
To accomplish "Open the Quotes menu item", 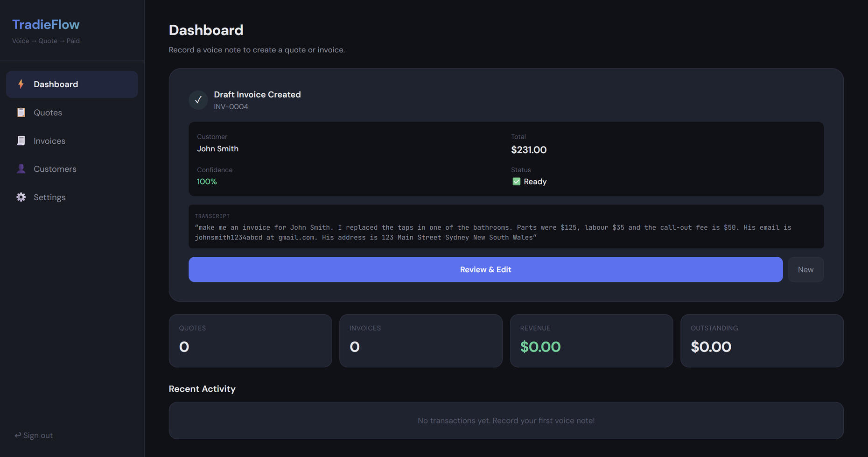I will pyautogui.click(x=48, y=112).
